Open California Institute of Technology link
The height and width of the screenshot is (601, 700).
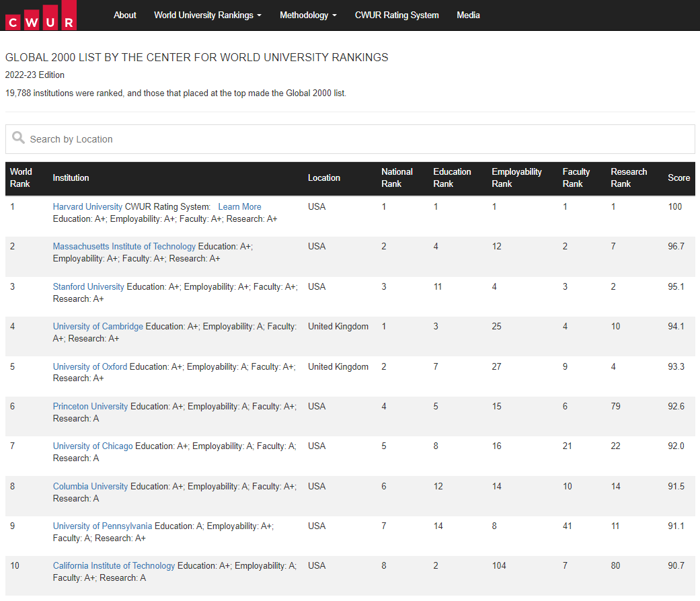click(114, 565)
